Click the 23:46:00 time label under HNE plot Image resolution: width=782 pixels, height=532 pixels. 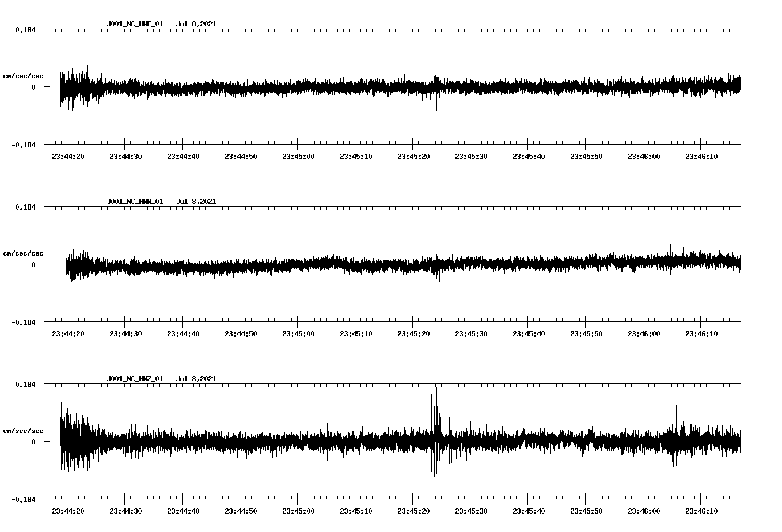644,156
